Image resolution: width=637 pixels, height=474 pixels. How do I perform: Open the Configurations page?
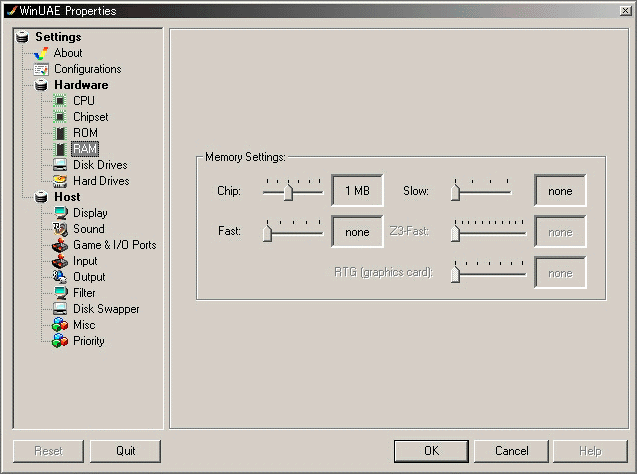coord(87,69)
